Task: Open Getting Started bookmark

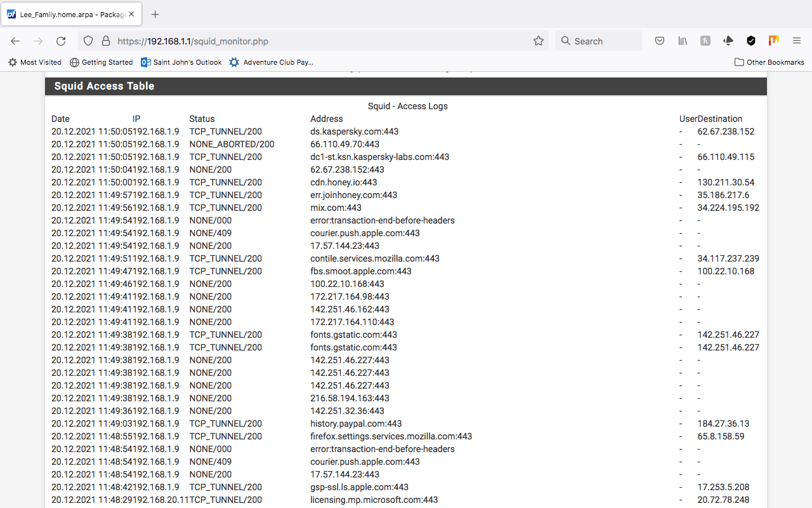Action: [x=101, y=62]
